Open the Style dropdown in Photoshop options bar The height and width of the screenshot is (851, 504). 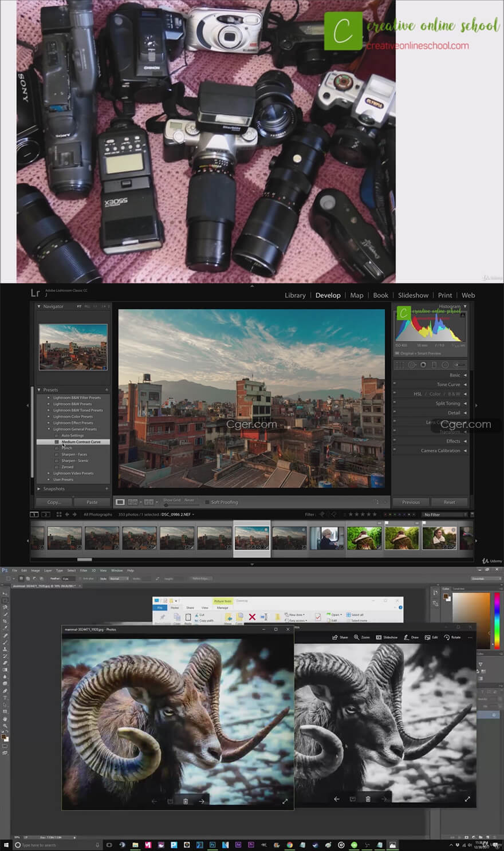pos(119,578)
